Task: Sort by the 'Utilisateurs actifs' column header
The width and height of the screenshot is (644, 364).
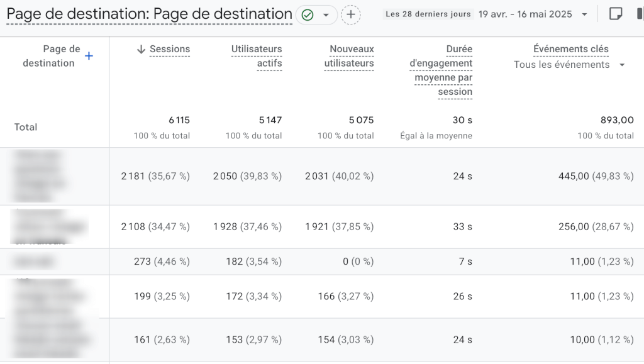Action: coord(257,56)
